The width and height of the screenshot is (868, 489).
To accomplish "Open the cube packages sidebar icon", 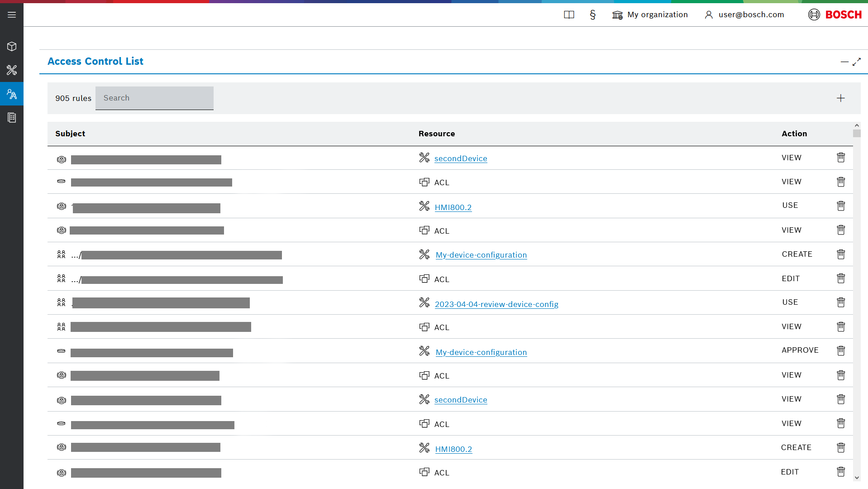I will [x=12, y=47].
